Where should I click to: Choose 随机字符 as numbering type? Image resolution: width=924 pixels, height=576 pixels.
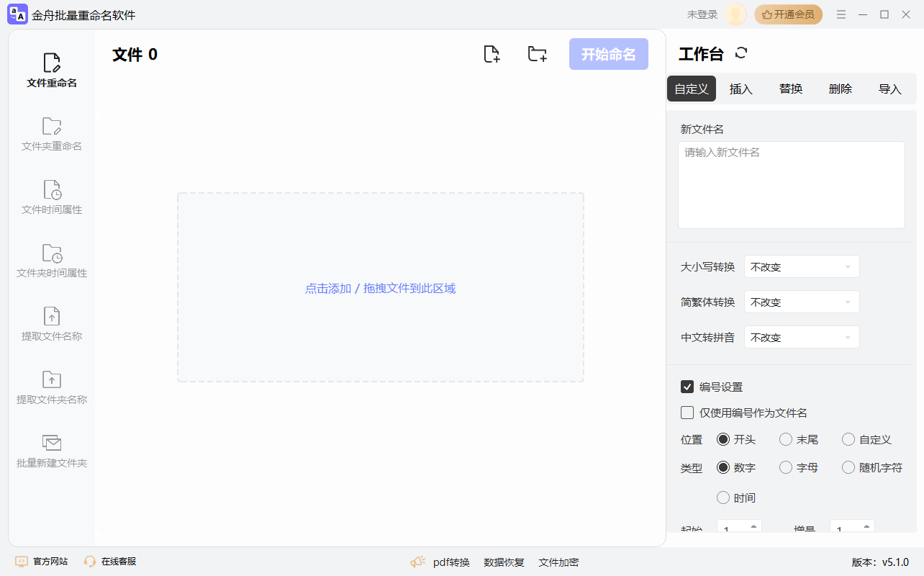(x=848, y=467)
